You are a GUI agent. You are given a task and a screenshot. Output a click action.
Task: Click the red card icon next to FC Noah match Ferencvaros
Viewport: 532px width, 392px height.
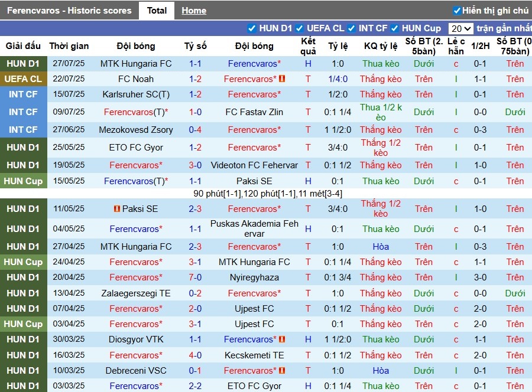point(282,79)
